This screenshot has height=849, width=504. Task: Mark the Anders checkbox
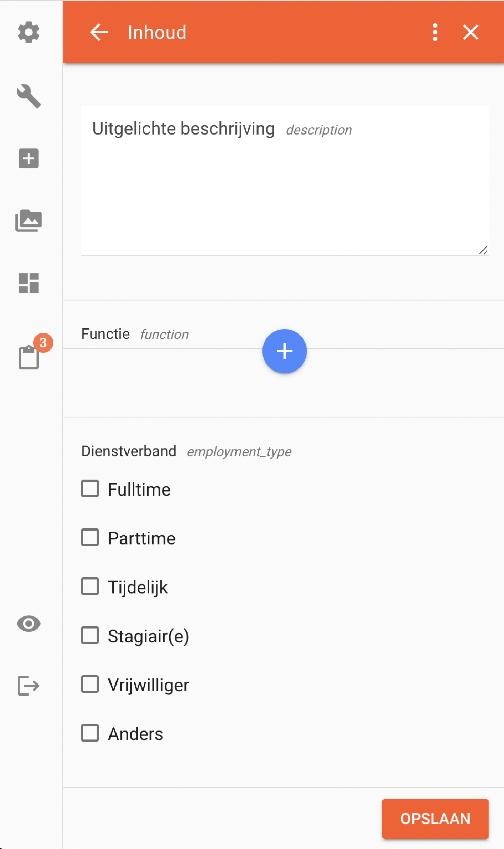pyautogui.click(x=90, y=733)
